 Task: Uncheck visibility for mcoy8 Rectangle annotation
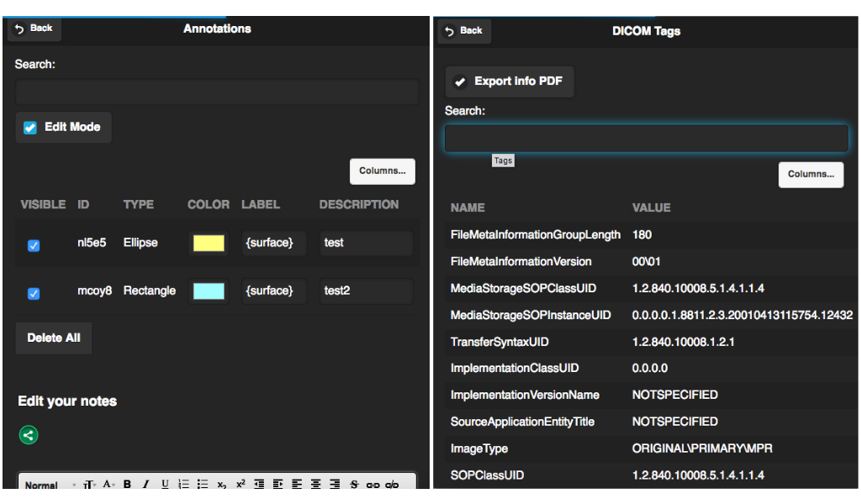34,293
